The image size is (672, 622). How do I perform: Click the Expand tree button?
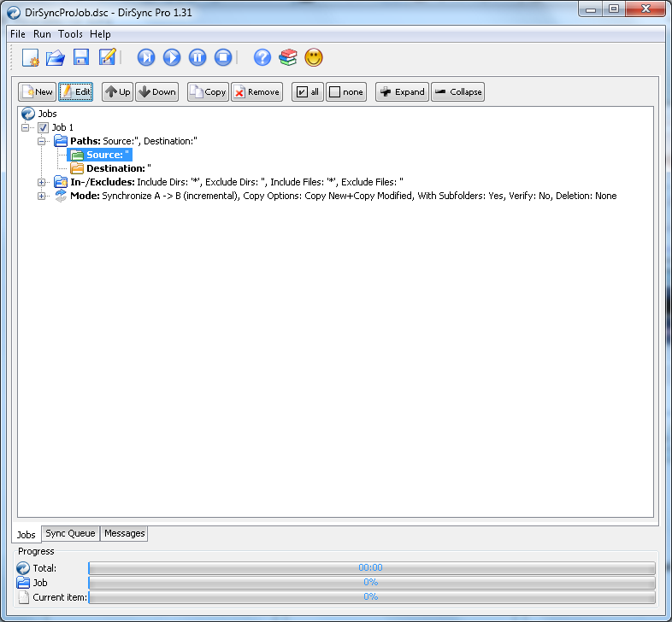[402, 91]
